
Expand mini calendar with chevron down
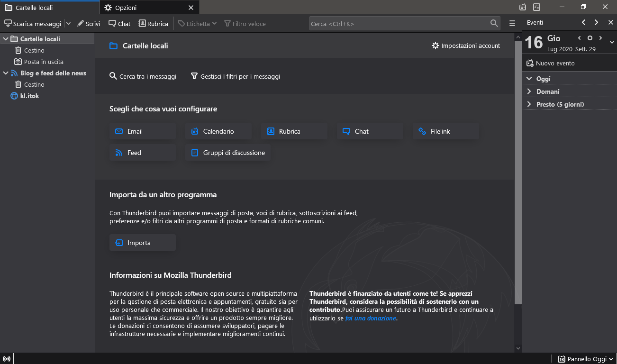[611, 43]
